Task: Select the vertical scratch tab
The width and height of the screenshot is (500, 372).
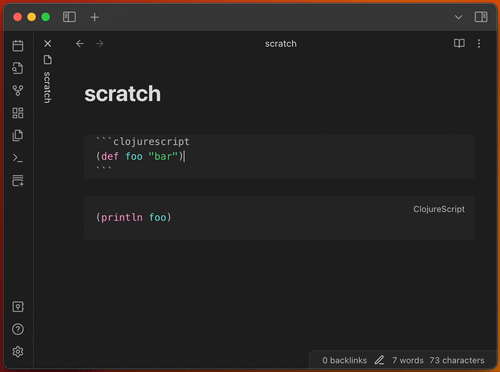Action: coord(47,87)
